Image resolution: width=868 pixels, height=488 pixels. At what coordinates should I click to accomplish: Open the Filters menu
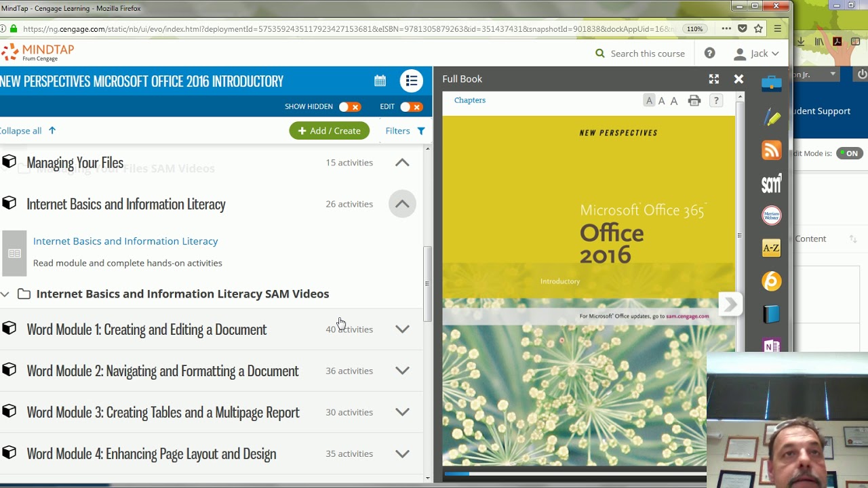(x=405, y=131)
